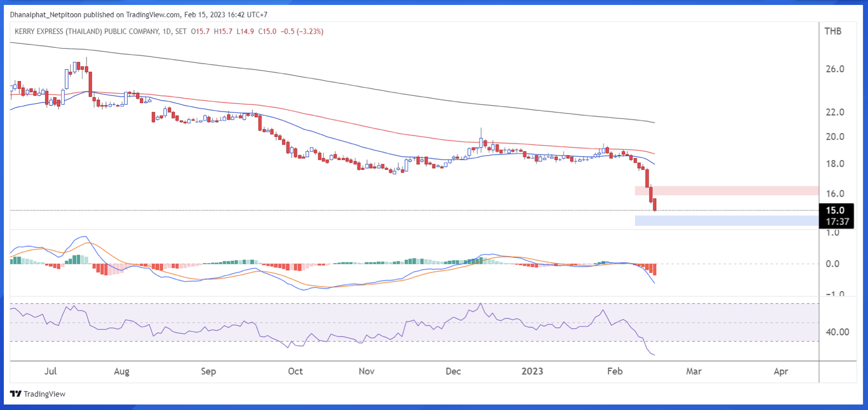Viewport: 868px width, 410px height.
Task: Click the 26.0 price axis label
Action: pos(835,69)
